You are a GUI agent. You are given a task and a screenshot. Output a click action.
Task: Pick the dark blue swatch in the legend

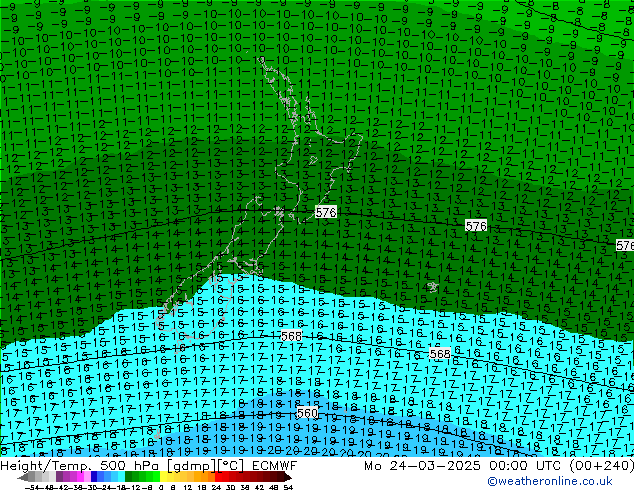94,478
